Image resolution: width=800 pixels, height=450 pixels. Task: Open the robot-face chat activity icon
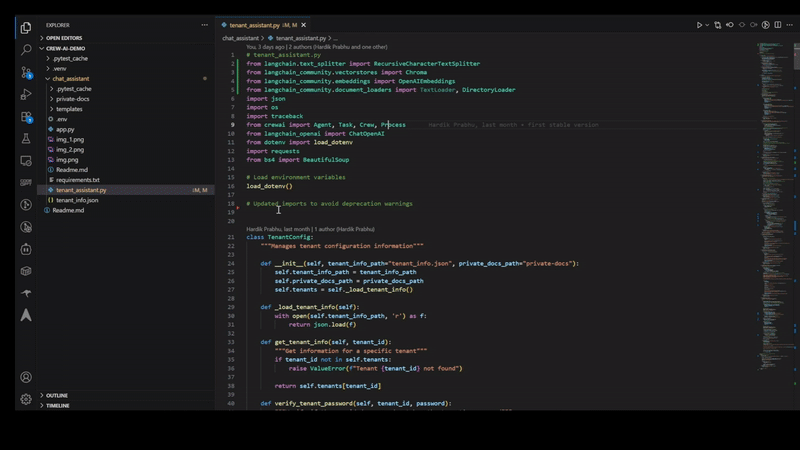[x=26, y=249]
